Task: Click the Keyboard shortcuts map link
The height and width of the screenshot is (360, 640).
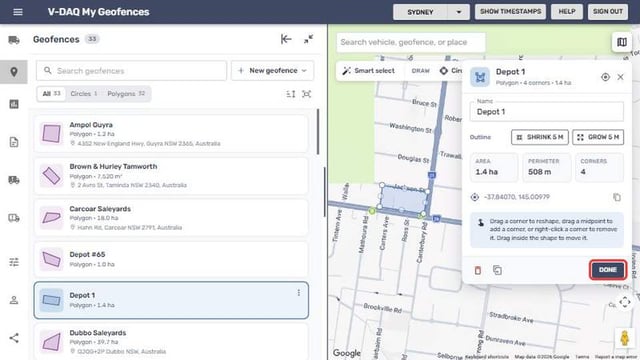Action: coord(487,357)
